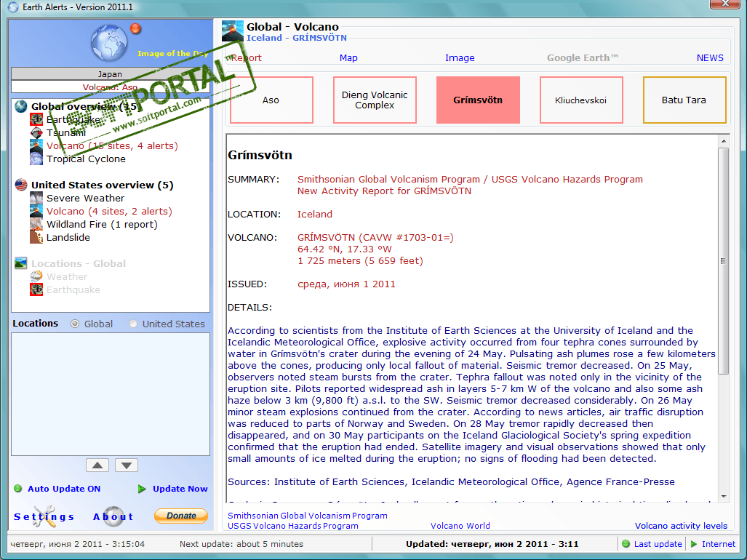747x560 pixels.
Task: Click the Tropical Cyclone icon
Action: point(36,159)
